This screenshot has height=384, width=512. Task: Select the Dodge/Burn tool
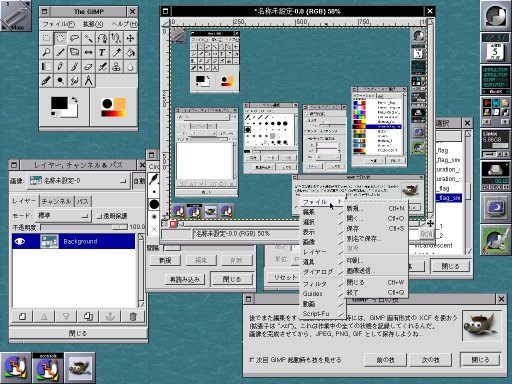[x=60, y=80]
